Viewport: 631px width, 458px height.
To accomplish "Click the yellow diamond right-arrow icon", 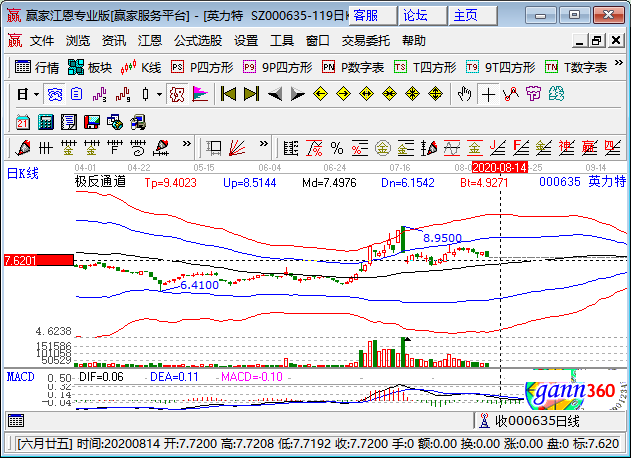I will (x=343, y=95).
